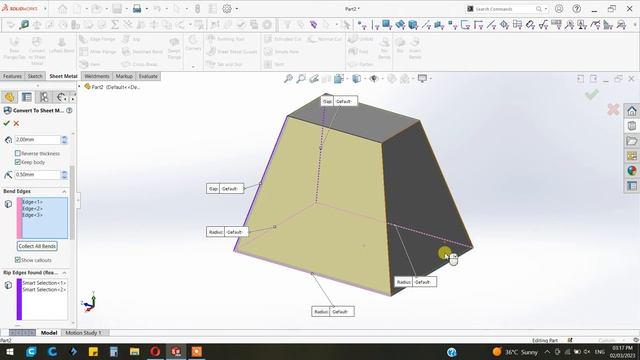Click the left Radius Default callout

click(227, 232)
